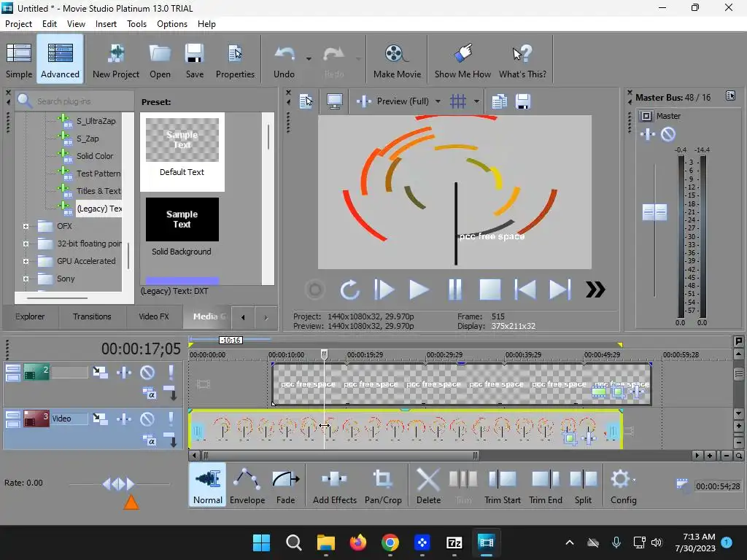Open preview Project Video Properties icon
Viewport: 747px width, 560px height.
click(306, 101)
